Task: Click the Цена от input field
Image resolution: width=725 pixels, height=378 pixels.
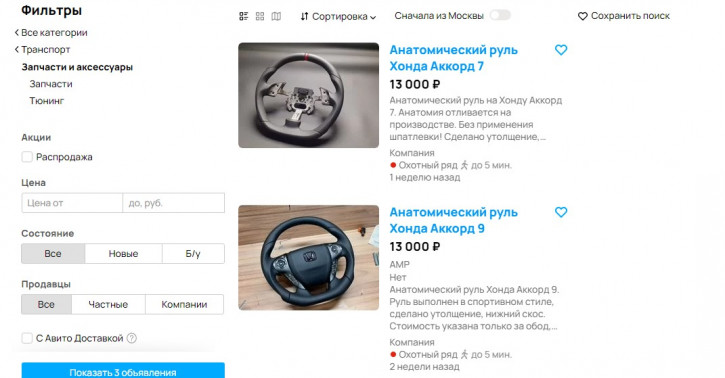Action: tap(72, 203)
